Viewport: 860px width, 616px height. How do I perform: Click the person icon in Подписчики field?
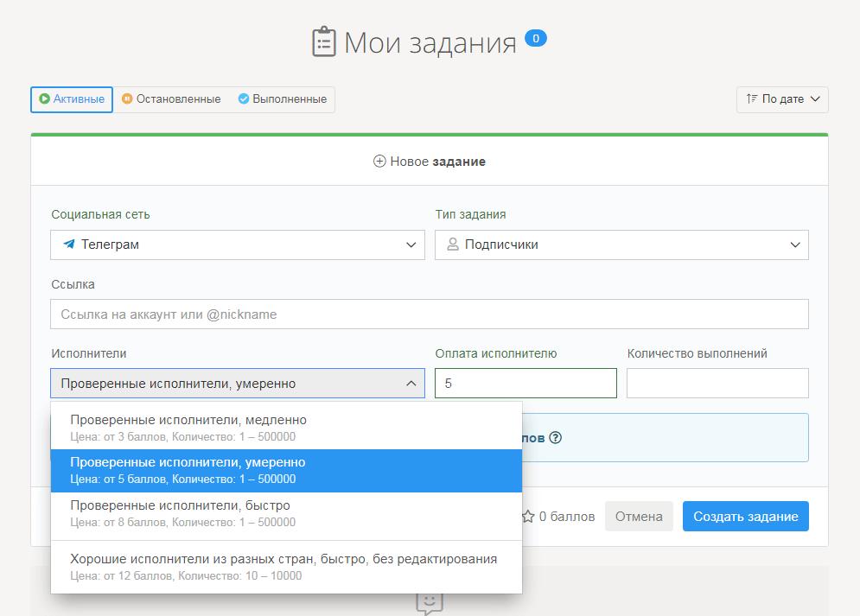pos(452,244)
